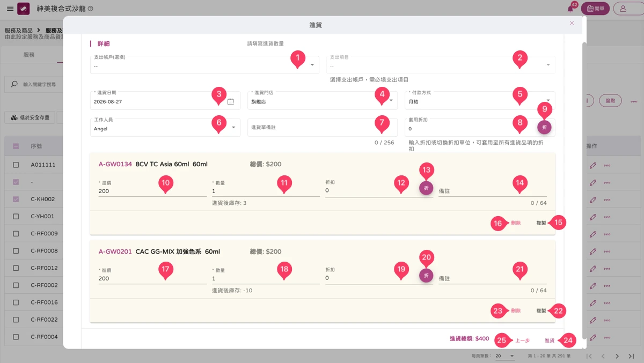This screenshot has height=363, width=644.
Task: Click the edit pencil in row A011111
Action: tap(592, 165)
